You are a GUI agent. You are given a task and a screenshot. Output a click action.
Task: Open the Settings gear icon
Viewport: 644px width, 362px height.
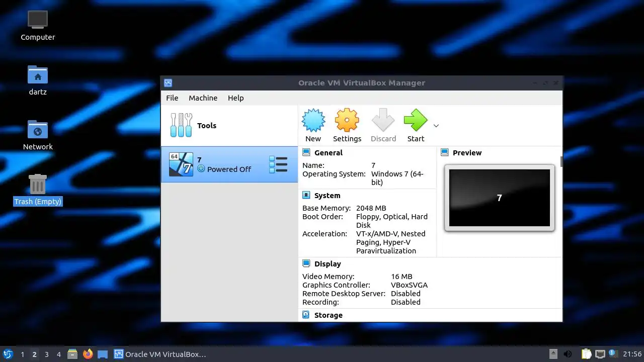click(x=347, y=121)
